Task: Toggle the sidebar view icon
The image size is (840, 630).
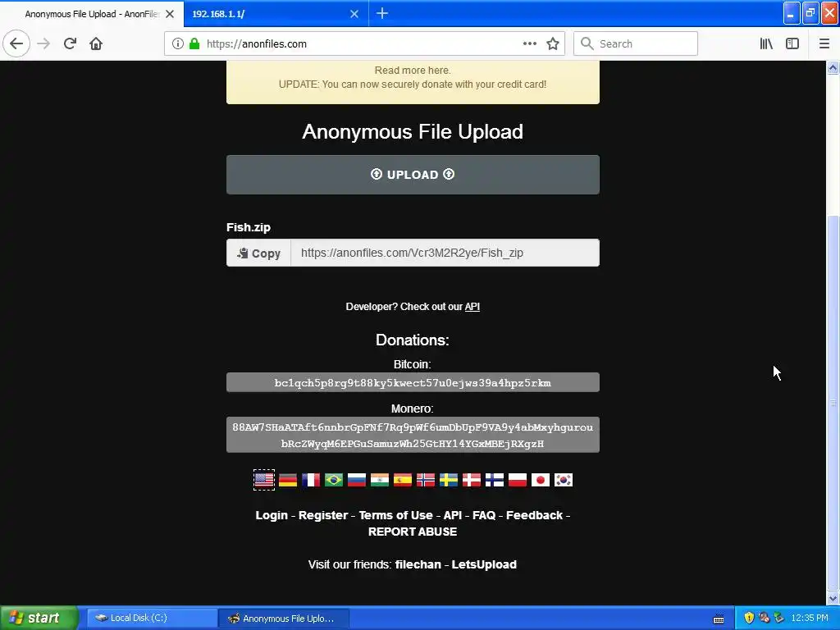Action: [x=792, y=44]
